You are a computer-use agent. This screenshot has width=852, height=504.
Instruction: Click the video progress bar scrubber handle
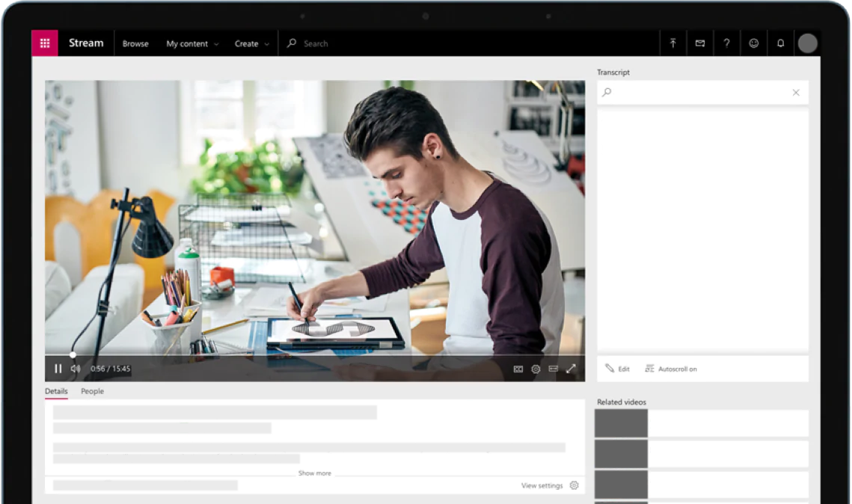(x=73, y=355)
